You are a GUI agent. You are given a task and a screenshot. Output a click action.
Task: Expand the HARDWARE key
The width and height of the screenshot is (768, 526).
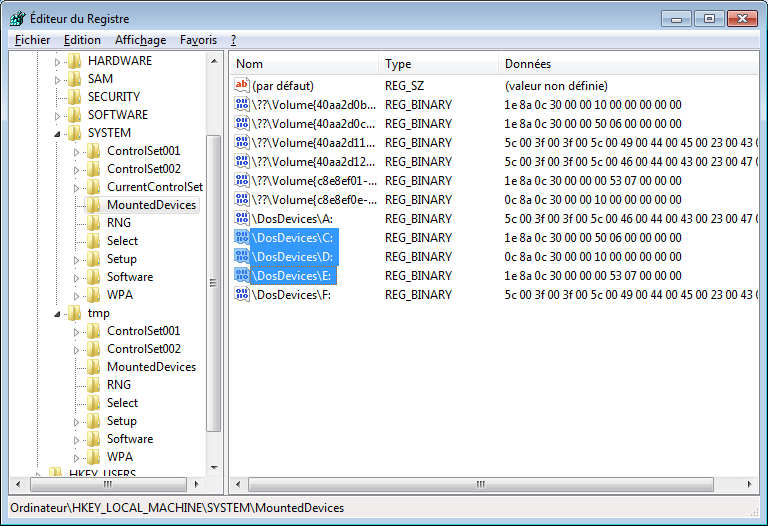point(57,62)
